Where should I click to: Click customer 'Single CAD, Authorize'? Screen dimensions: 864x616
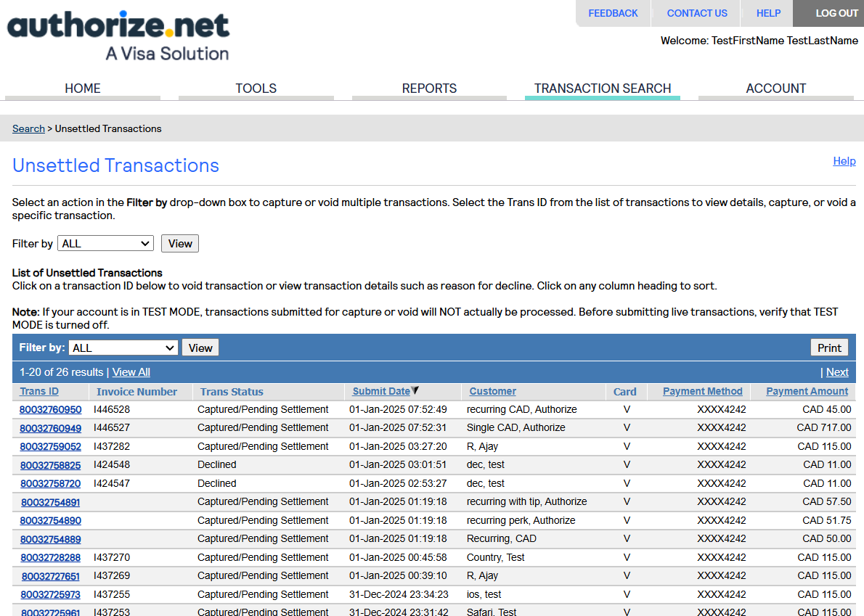pyautogui.click(x=515, y=428)
